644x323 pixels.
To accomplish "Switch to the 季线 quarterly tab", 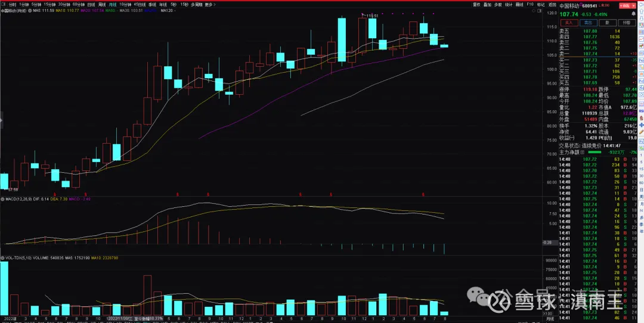I will click(x=153, y=5).
